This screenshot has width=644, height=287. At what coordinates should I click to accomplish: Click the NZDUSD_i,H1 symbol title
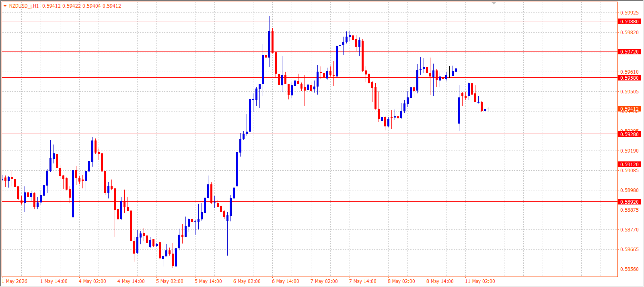tap(24, 6)
